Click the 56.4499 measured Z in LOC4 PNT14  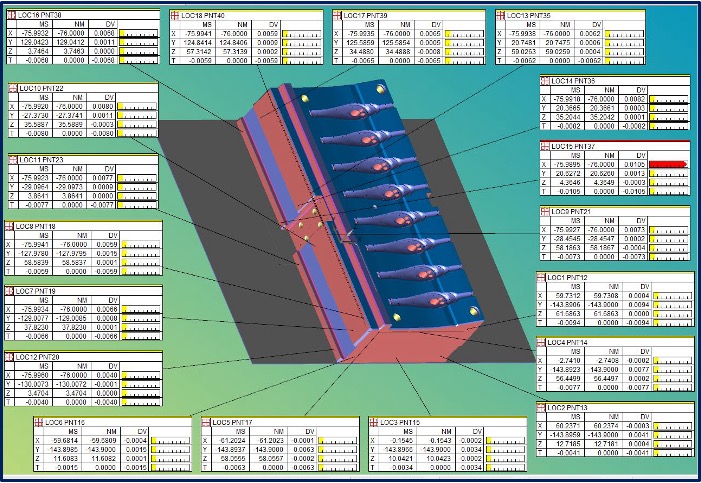pyautogui.click(x=570, y=378)
